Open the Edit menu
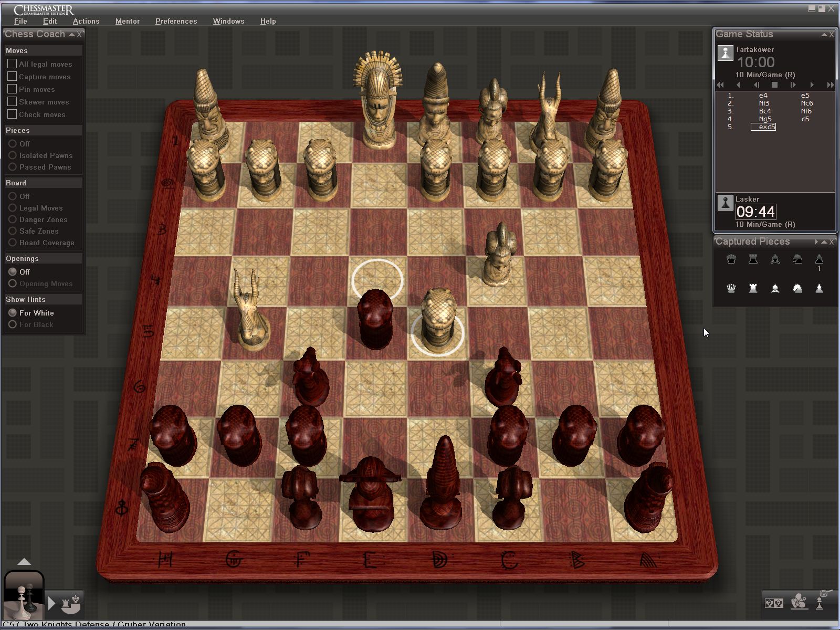Image resolution: width=840 pixels, height=630 pixels. 50,21
